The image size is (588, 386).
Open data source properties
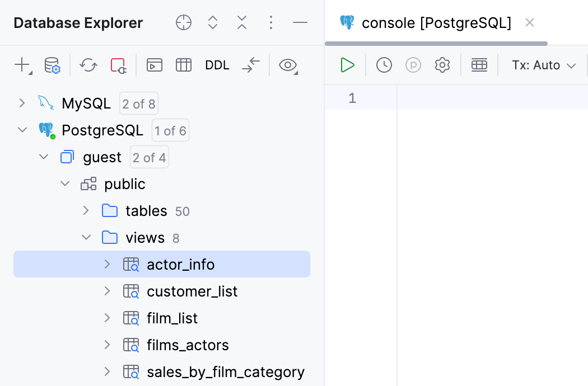point(52,65)
